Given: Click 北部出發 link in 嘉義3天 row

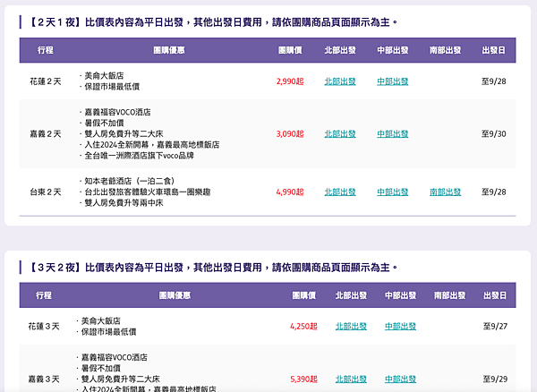Looking at the screenshot, I should pyautogui.click(x=351, y=379).
